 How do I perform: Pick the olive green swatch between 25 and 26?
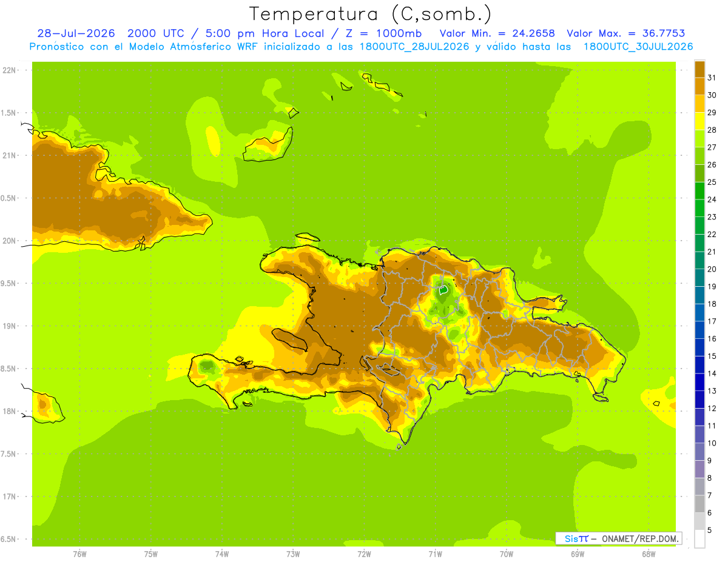pos(699,173)
